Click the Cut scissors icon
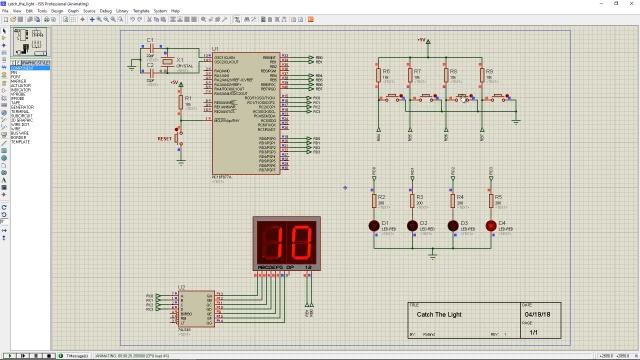The width and height of the screenshot is (640, 360). 149,20
